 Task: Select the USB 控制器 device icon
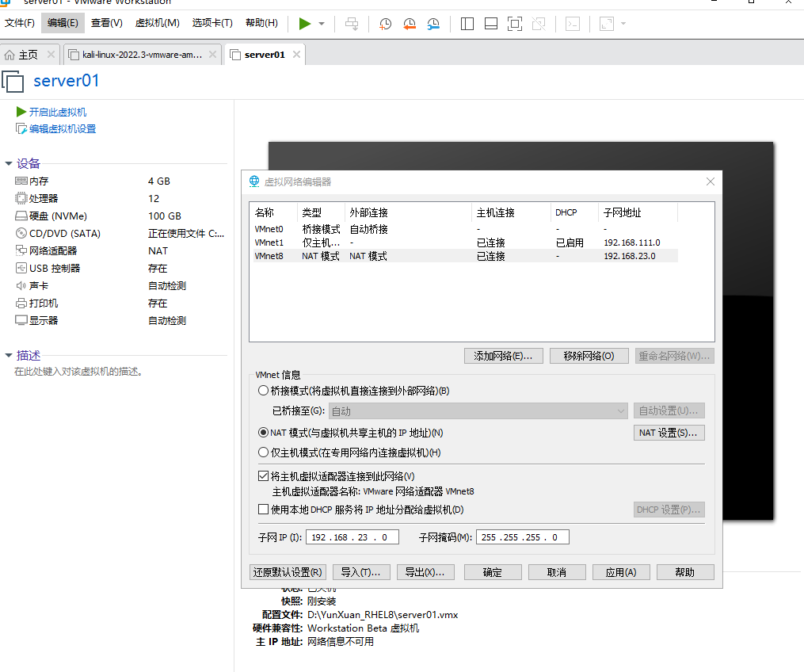tap(21, 269)
